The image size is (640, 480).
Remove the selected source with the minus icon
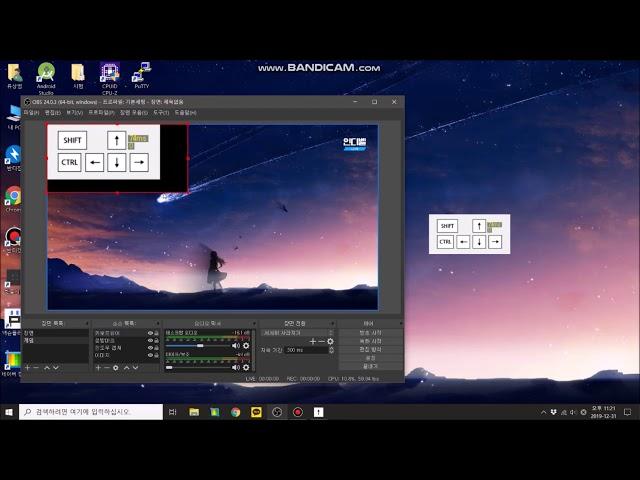coord(107,368)
